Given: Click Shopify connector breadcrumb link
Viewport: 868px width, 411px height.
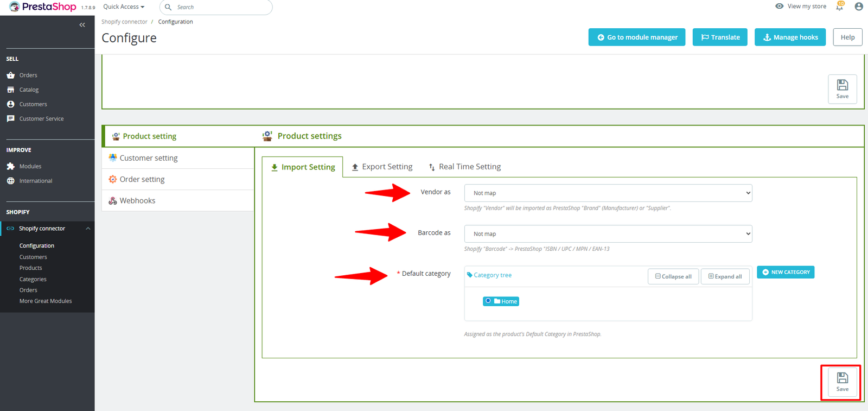Looking at the screenshot, I should pyautogui.click(x=124, y=22).
